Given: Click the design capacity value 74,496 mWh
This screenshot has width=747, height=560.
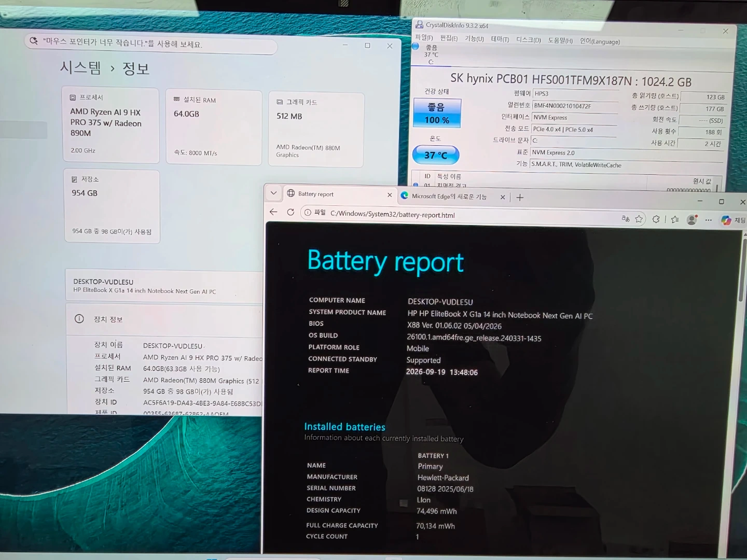Looking at the screenshot, I should pyautogui.click(x=437, y=511).
